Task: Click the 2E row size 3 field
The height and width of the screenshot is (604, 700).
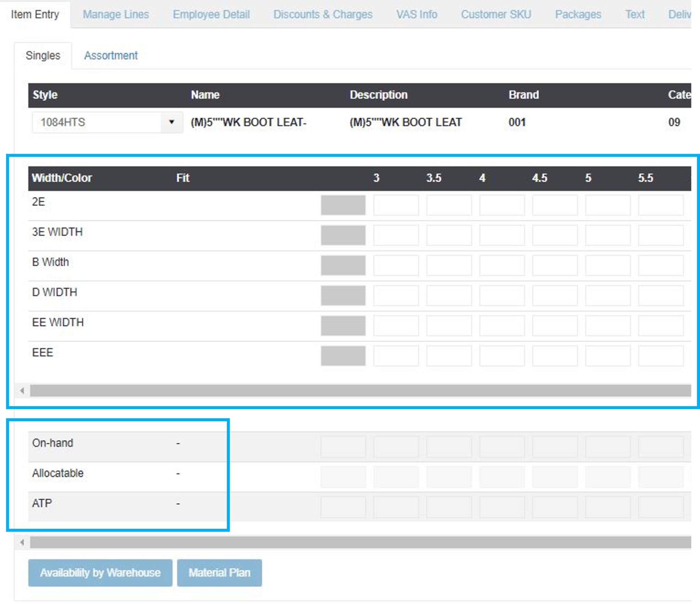Action: (x=396, y=205)
